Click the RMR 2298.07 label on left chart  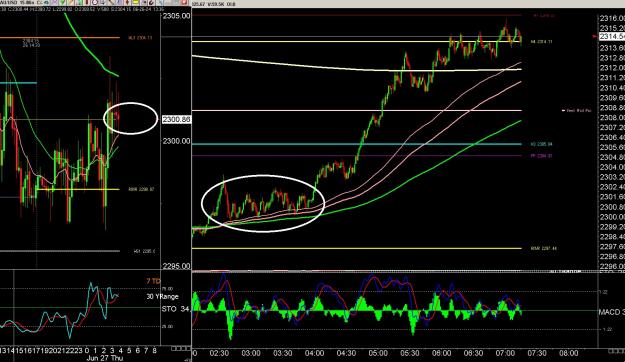141,189
